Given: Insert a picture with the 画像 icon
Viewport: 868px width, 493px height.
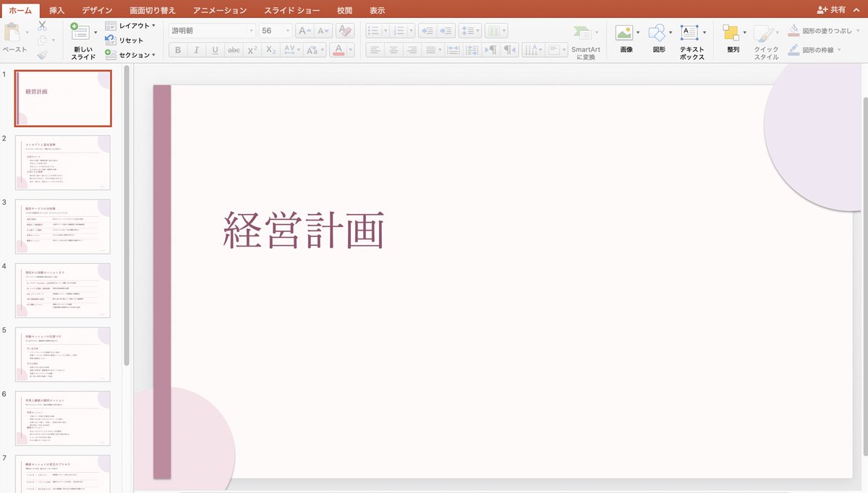Looking at the screenshot, I should [624, 33].
